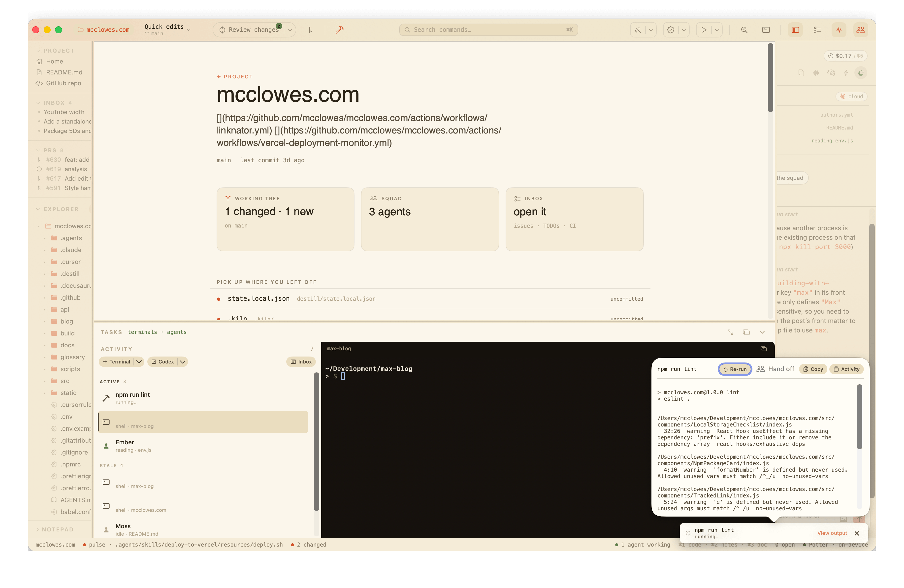Dismiss the npm run lint notification
904x588 pixels.
pos(857,533)
